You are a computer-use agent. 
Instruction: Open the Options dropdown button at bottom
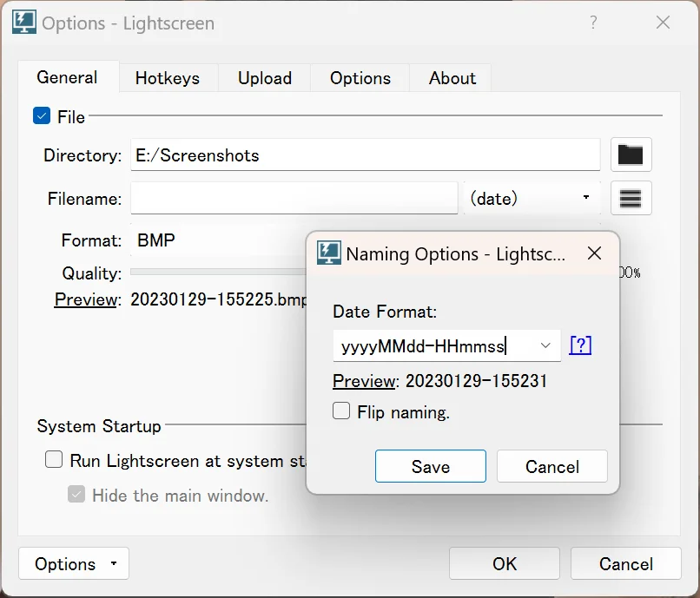(74, 563)
